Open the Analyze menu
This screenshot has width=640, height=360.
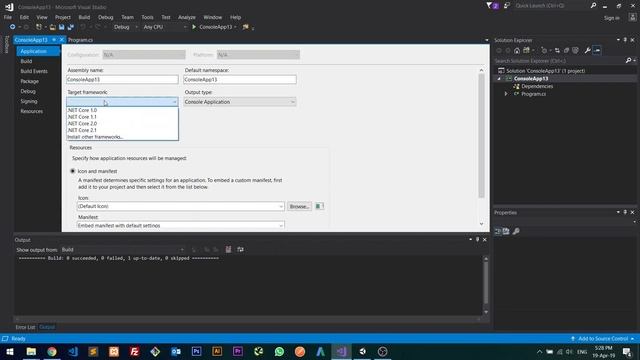tap(187, 17)
